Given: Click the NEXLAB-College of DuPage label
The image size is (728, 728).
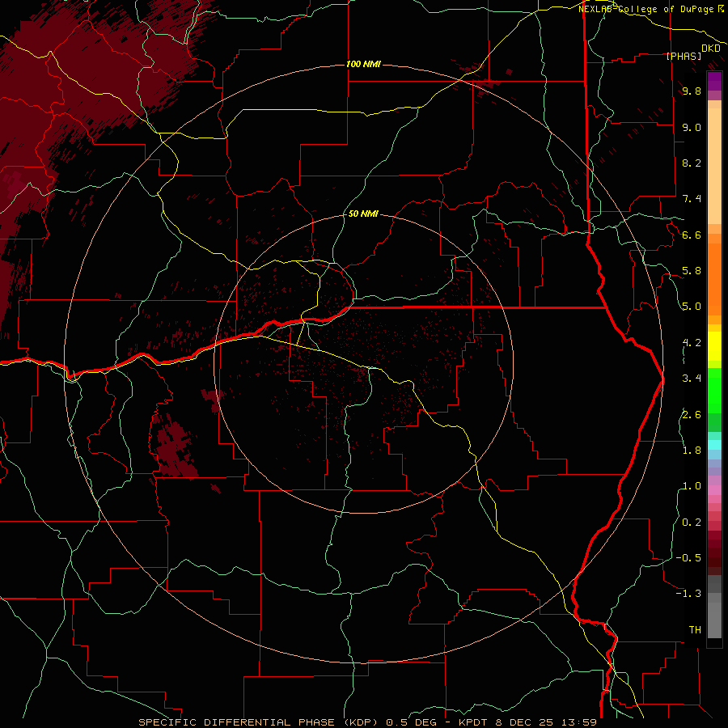Looking at the screenshot, I should tap(650, 9).
